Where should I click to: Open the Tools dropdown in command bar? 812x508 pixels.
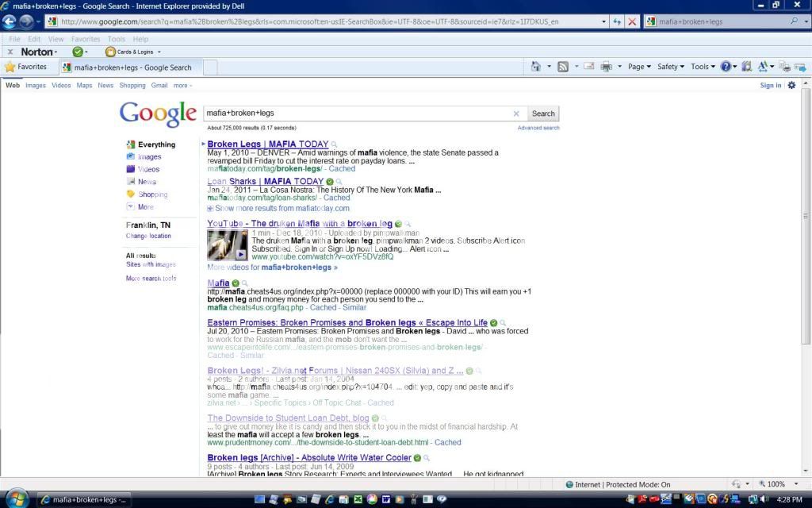[703, 67]
